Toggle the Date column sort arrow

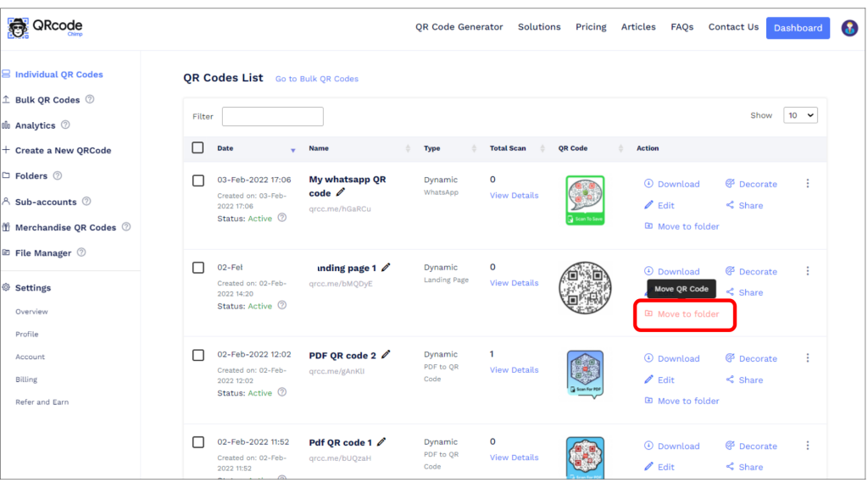[x=293, y=150]
